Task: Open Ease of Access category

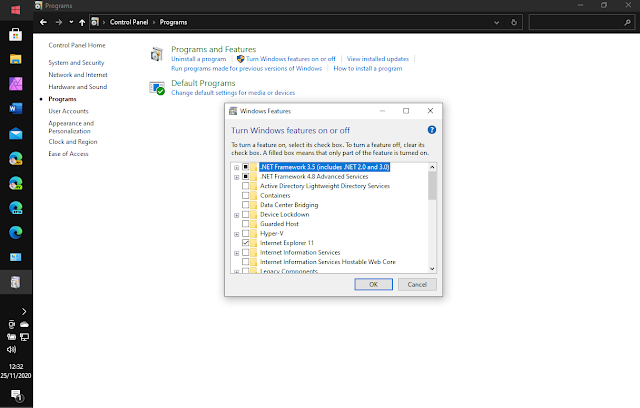Action: 68,154
